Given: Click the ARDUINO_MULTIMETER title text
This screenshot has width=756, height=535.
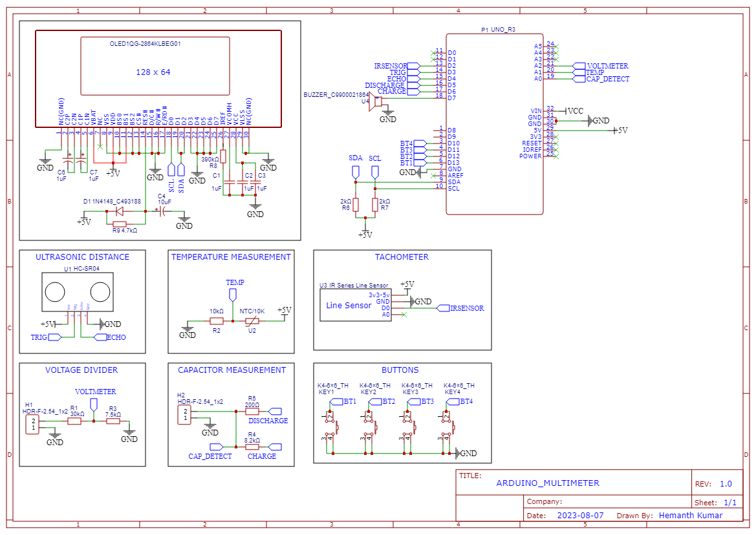Looking at the screenshot, I should [x=548, y=483].
